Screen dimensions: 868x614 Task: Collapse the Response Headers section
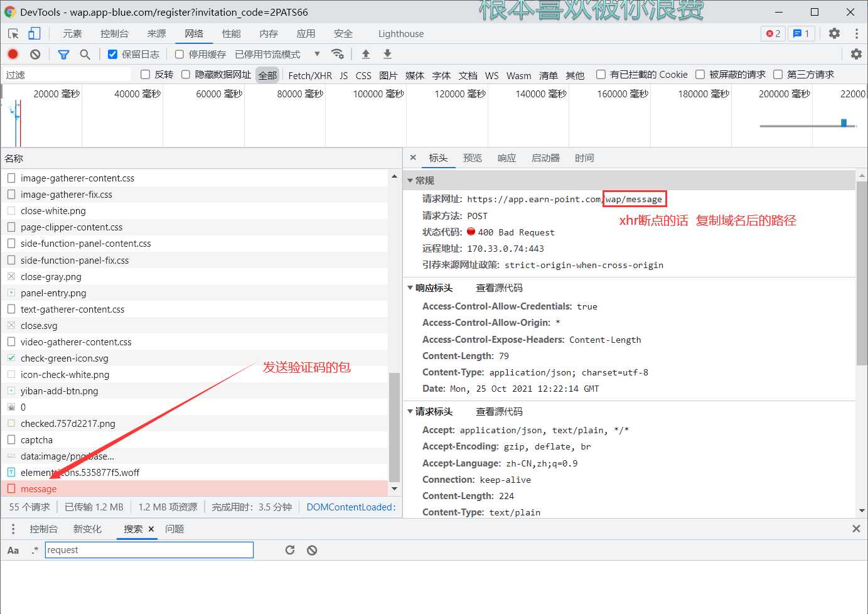[x=410, y=288]
